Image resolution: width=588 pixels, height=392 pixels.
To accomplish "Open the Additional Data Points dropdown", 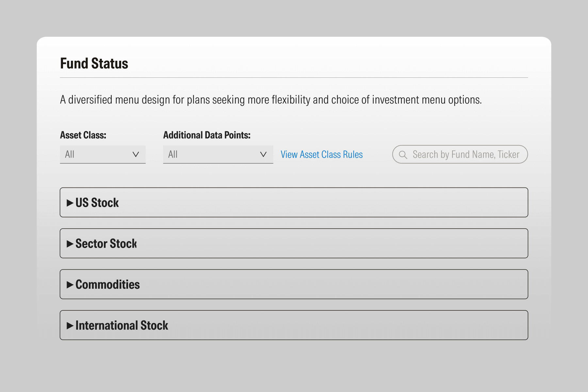I will pos(218,155).
